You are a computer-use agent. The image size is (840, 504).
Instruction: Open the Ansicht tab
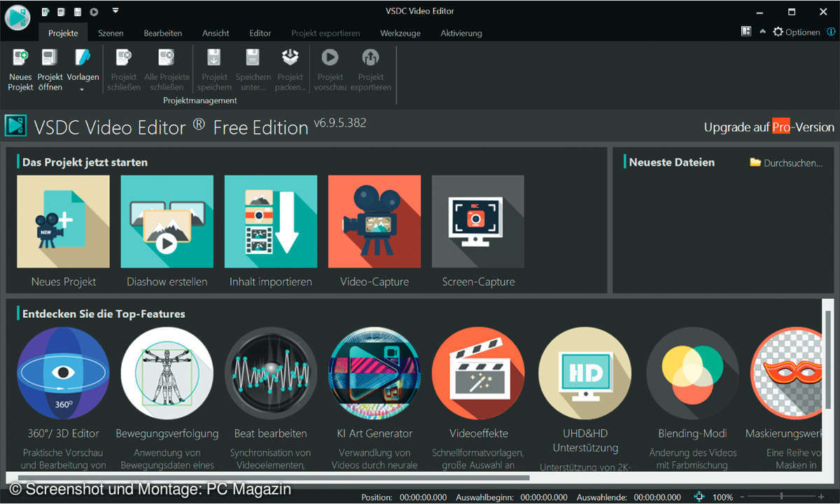click(x=216, y=33)
